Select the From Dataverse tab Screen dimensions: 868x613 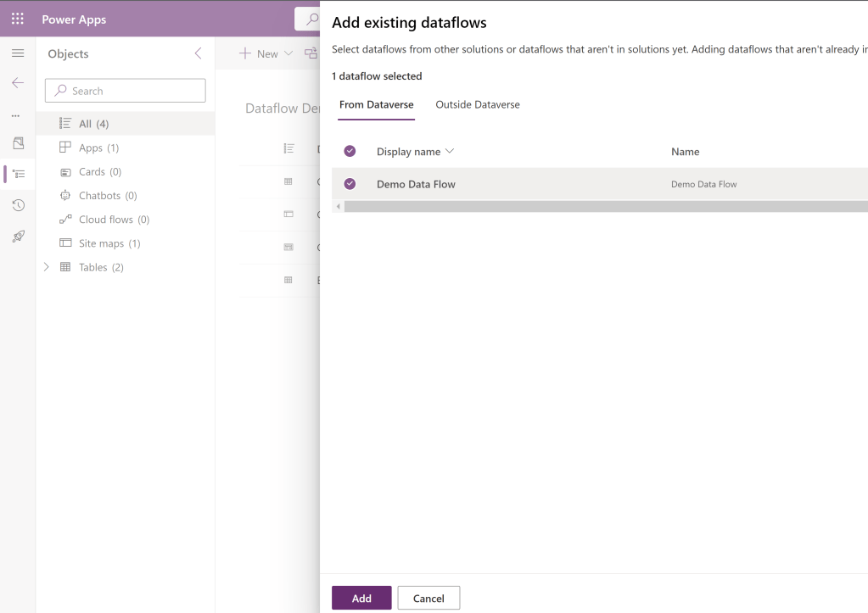[x=376, y=105]
